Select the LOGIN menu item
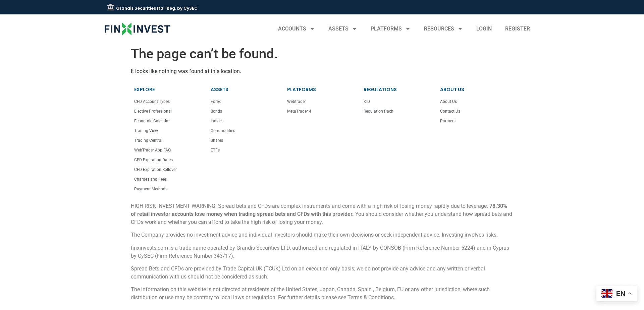The height and width of the screenshot is (310, 644). [x=484, y=29]
